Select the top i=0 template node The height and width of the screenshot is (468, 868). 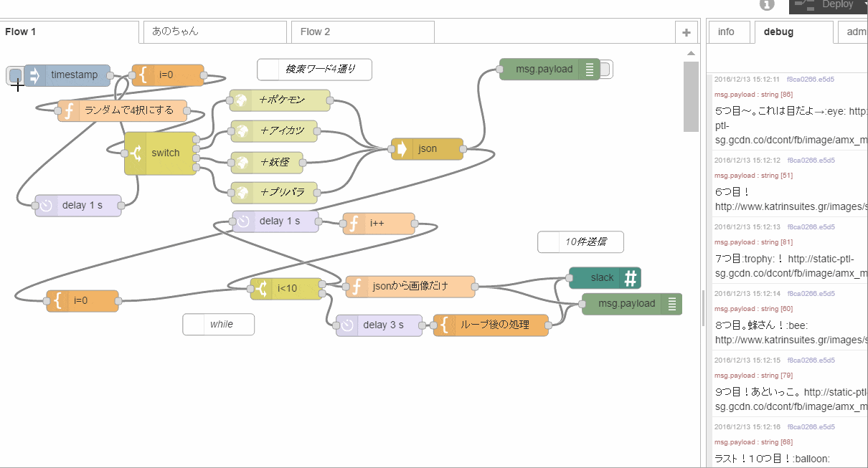tap(168, 75)
